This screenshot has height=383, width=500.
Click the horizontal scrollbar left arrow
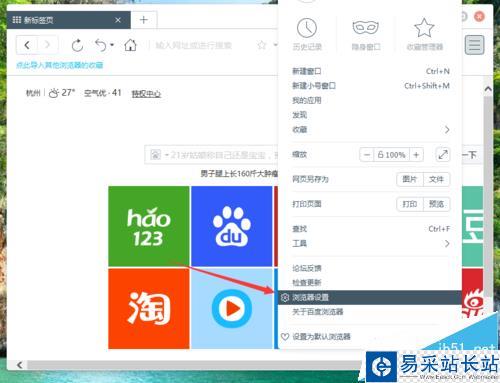[x=20, y=365]
